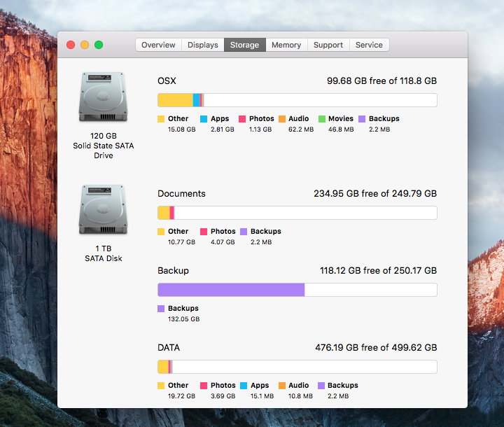Click the '1 TB SATA Disk' label
Viewport: 504px width, 427px height.
[103, 253]
